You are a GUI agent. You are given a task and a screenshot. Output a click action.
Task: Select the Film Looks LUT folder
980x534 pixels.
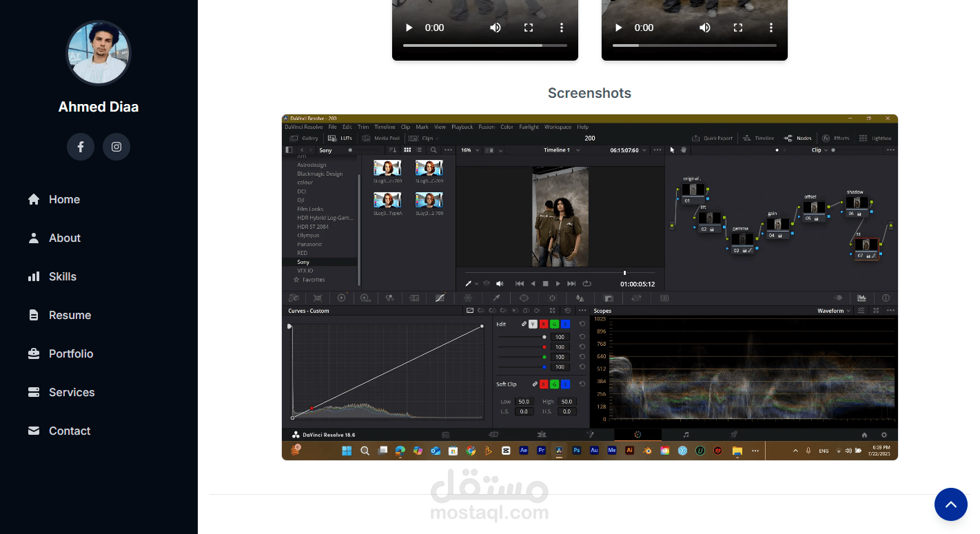coord(310,209)
